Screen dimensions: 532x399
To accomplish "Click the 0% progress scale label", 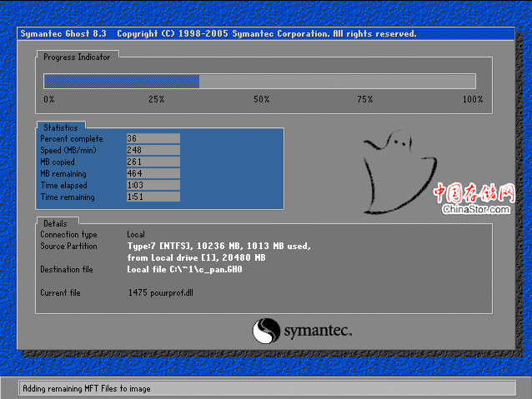I will (x=49, y=99).
